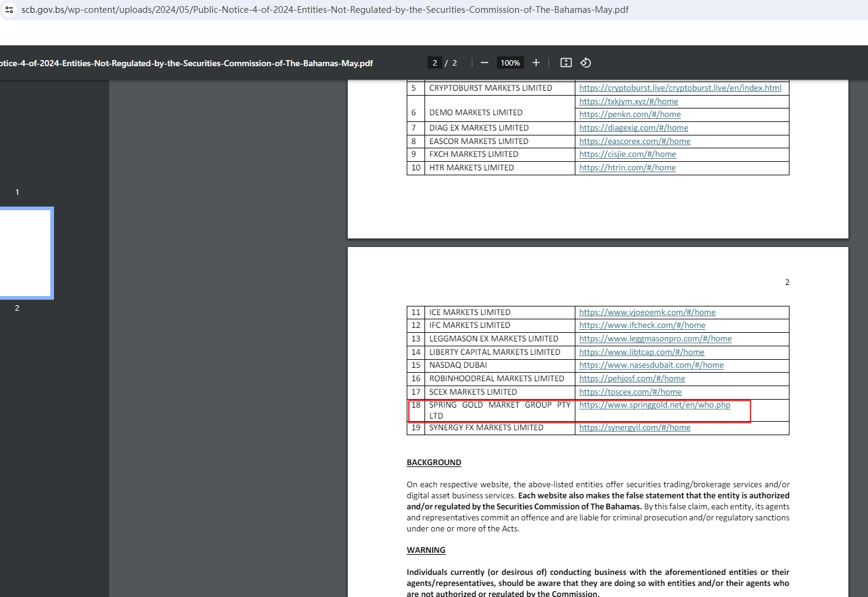Visit the pehjosf.com link
This screenshot has height=597, width=868.
click(x=632, y=379)
